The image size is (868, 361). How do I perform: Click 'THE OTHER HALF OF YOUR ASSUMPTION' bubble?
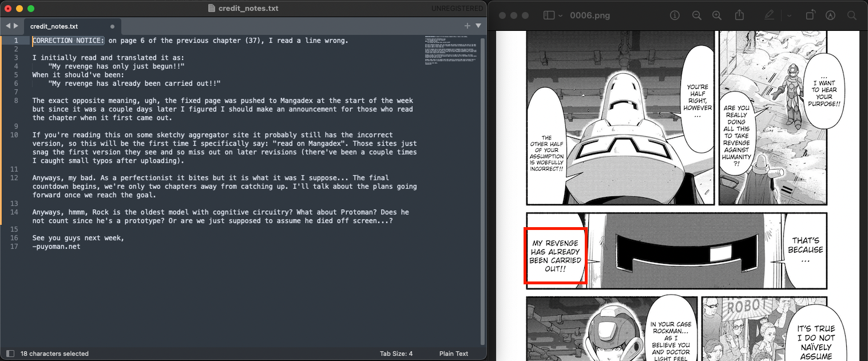pyautogui.click(x=546, y=153)
